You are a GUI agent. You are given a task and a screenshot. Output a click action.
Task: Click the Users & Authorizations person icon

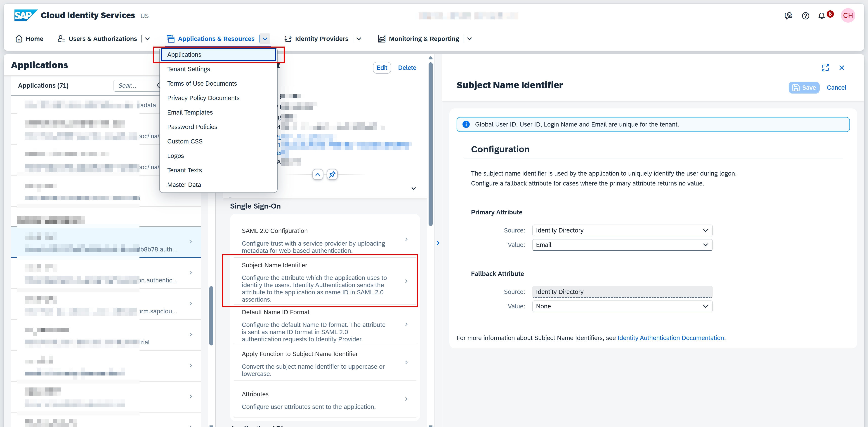pos(61,39)
